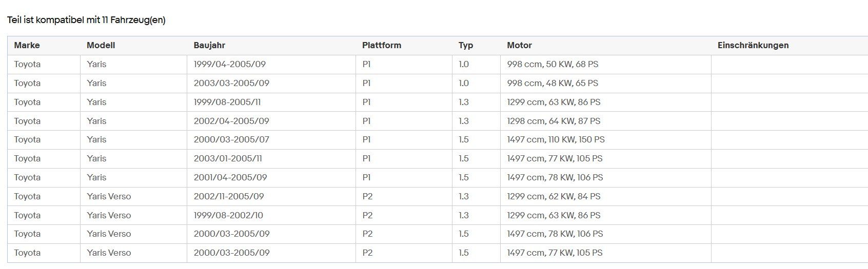
Task: Select the Baujahr column header
Action: coord(209,45)
